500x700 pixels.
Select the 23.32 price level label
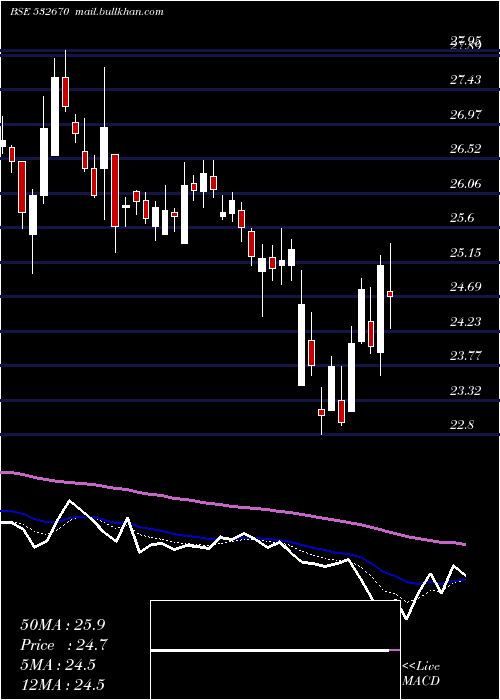[465, 391]
